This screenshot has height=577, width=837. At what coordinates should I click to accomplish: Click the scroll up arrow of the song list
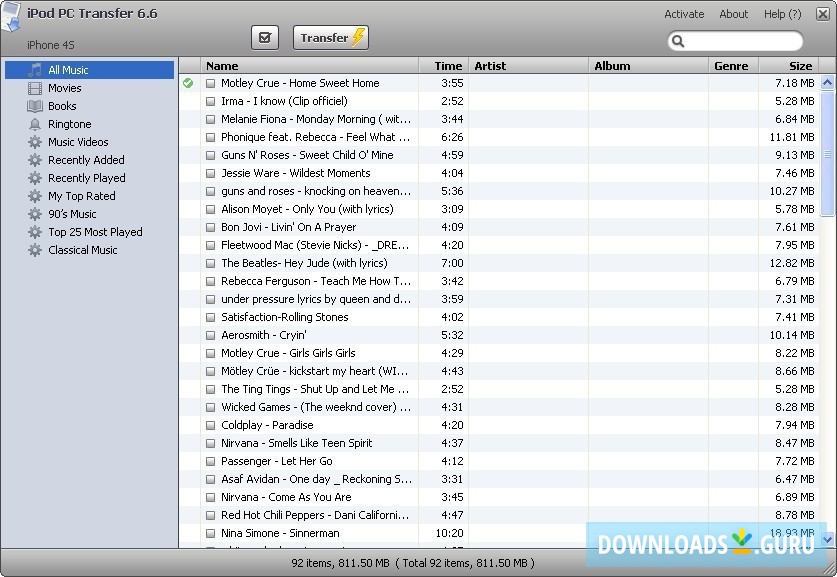(827, 83)
